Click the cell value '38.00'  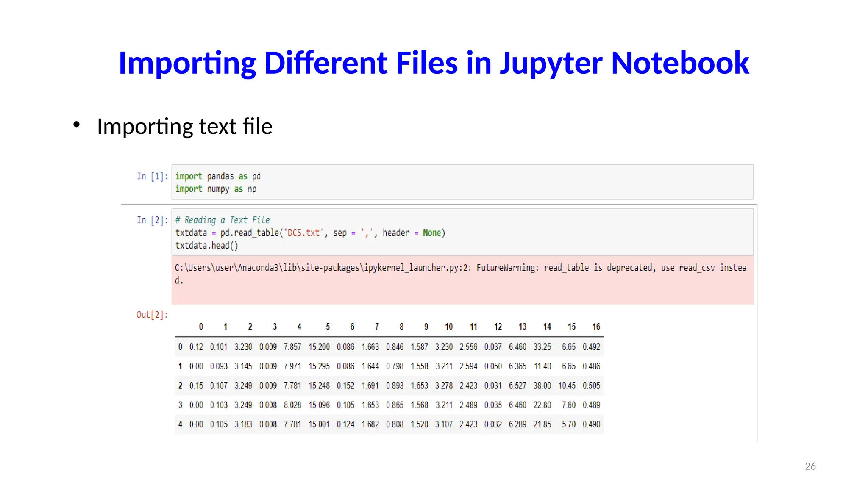click(x=542, y=386)
